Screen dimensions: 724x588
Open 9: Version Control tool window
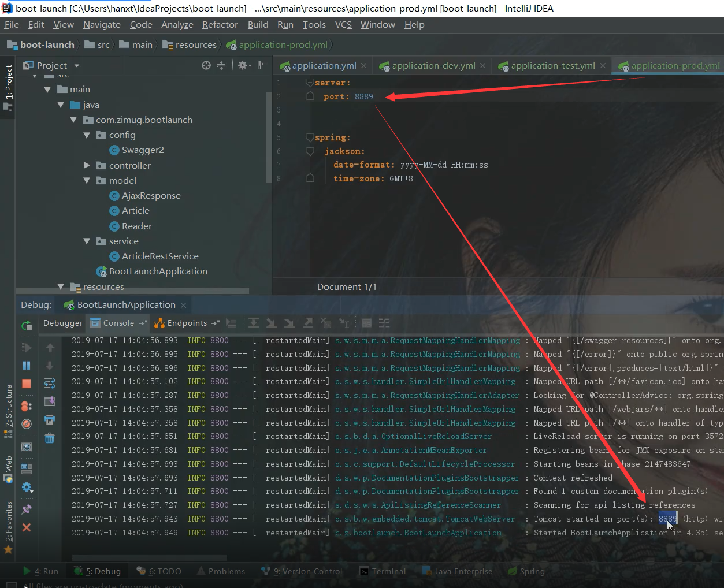(x=302, y=571)
